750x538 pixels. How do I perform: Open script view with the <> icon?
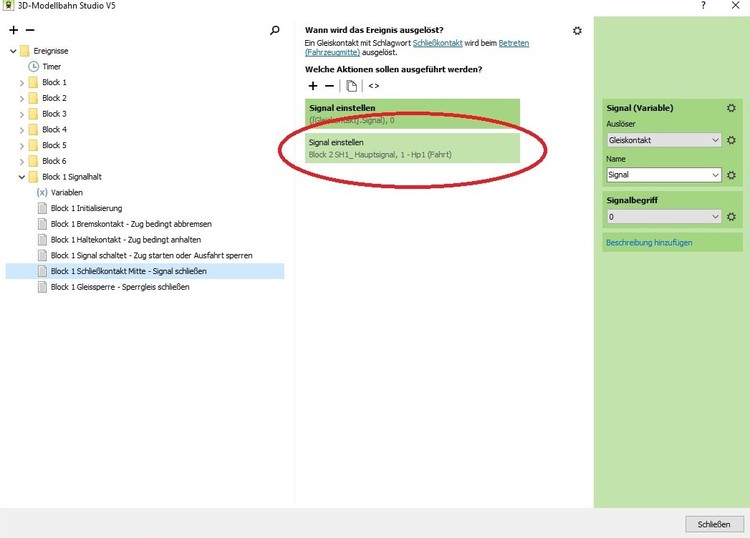coord(374,86)
